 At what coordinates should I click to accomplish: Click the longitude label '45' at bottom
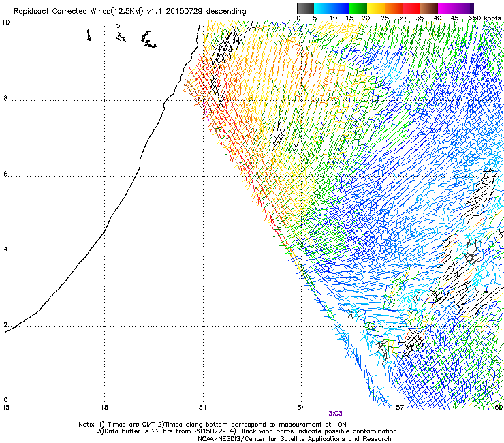[x=5, y=408]
